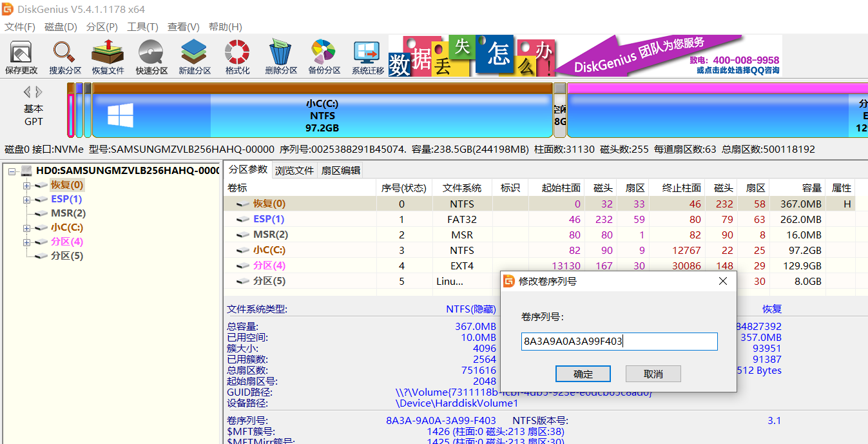Open the 工具(T) menu

142,26
